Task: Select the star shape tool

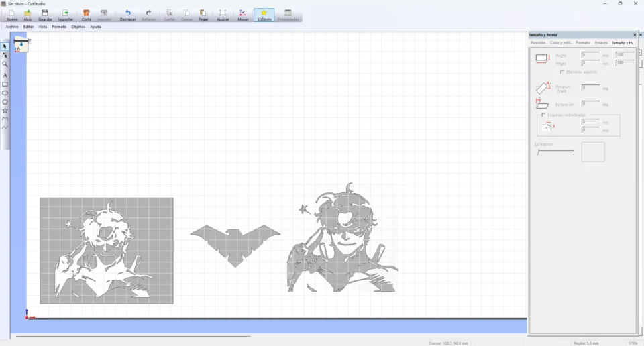Action: (5, 111)
